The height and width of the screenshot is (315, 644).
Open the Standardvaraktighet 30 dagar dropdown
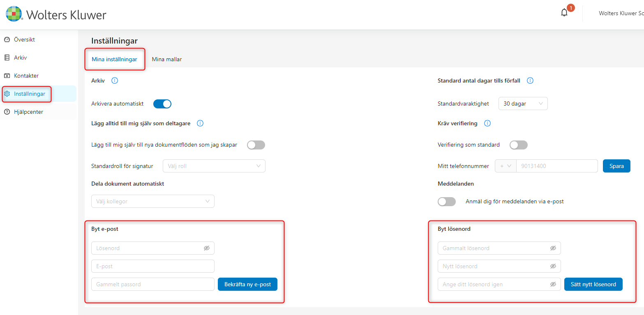tap(523, 104)
